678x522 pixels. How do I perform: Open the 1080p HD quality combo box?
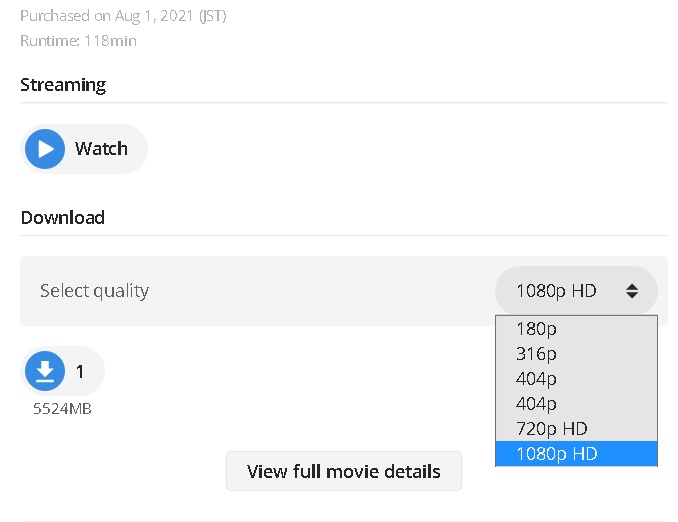pyautogui.click(x=576, y=291)
